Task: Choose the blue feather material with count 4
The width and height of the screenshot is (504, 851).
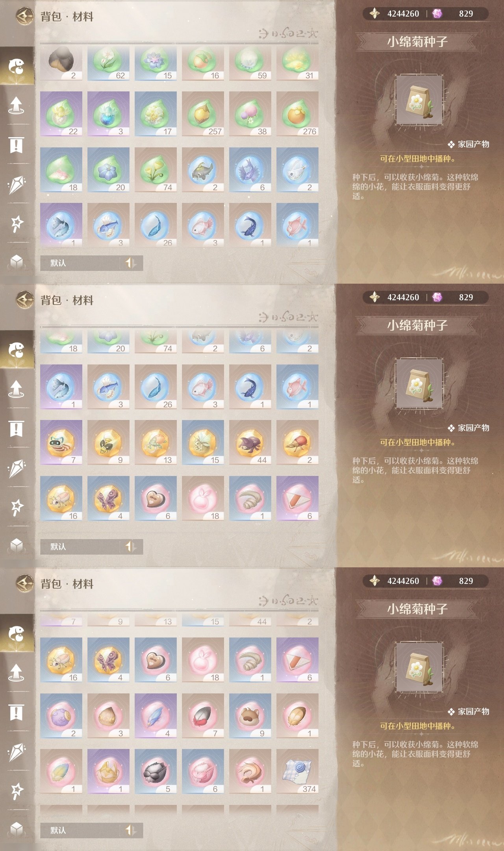Action: (x=156, y=716)
